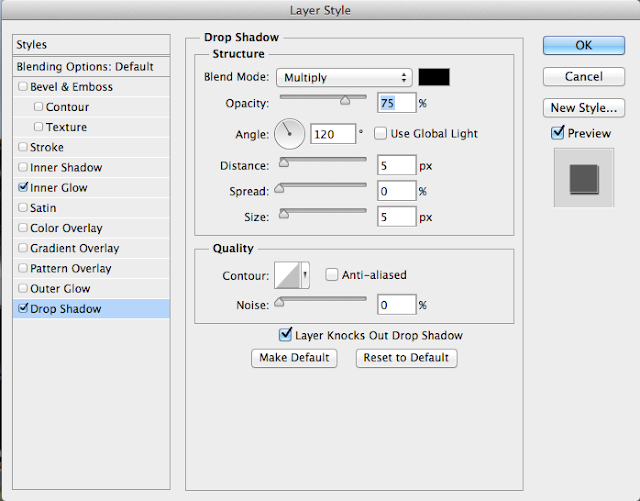Disable the Drop Shadow checkbox
Screen dimensions: 640x501
[x=23, y=308]
